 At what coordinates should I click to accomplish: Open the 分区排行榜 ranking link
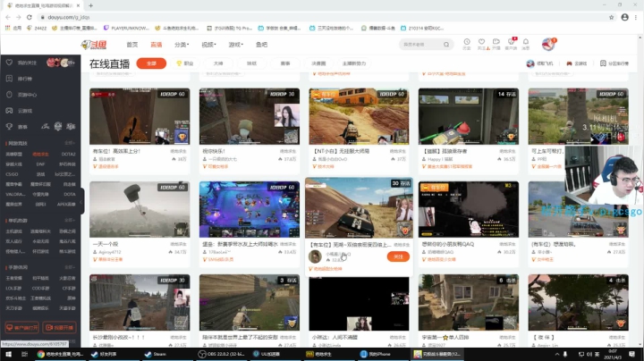(614, 63)
